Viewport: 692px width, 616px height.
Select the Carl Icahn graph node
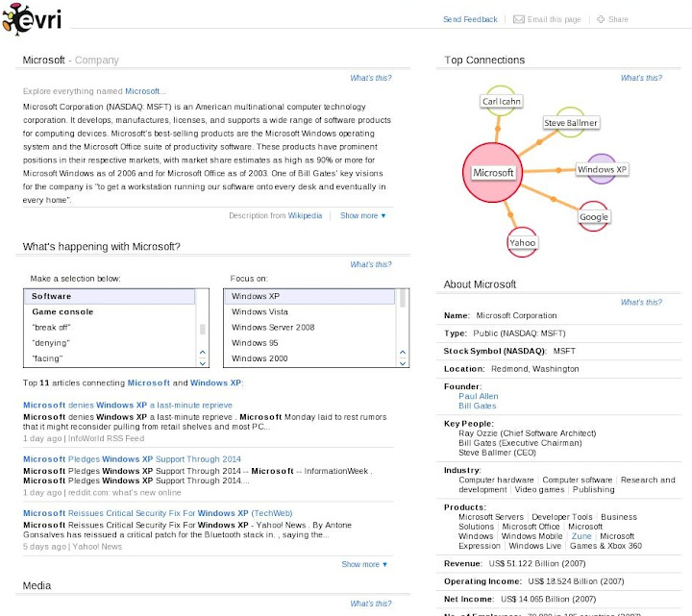pyautogui.click(x=501, y=101)
